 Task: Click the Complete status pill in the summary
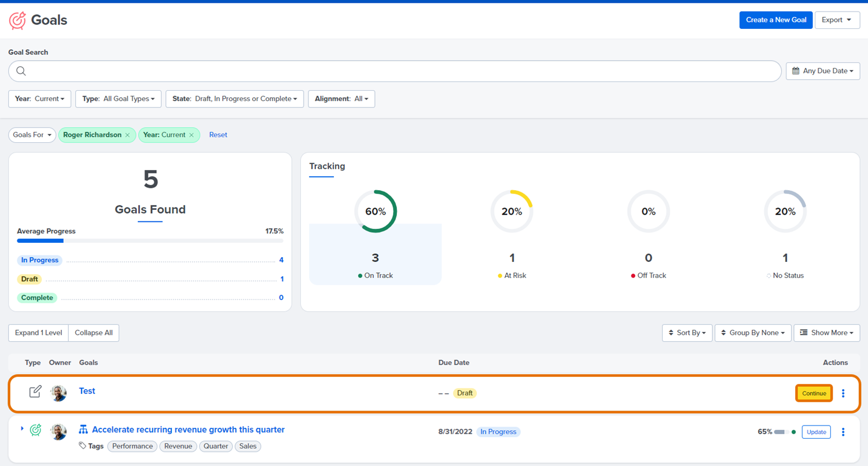(x=37, y=298)
